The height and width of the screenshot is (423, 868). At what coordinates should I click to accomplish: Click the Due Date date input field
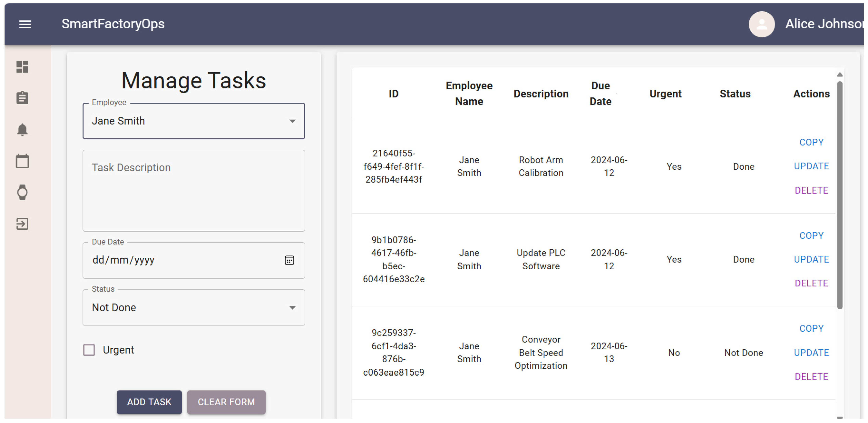182,260
